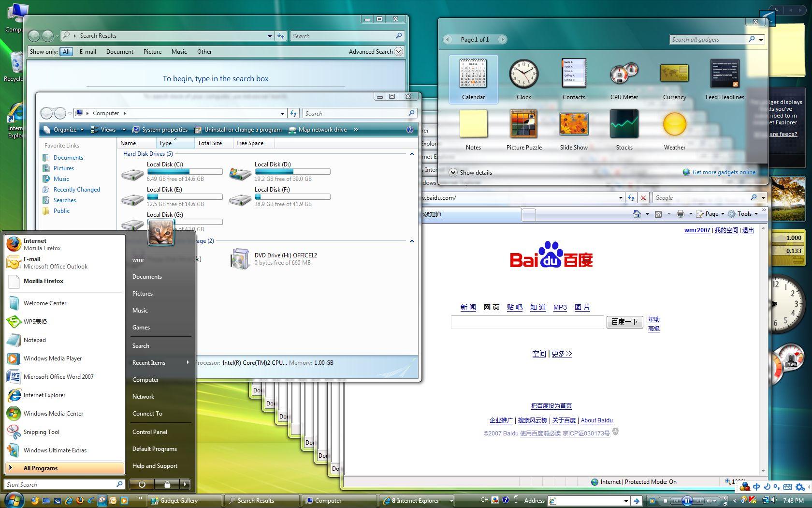
Task: Open the Page dropdown in Internet Explorer
Action: click(x=710, y=214)
